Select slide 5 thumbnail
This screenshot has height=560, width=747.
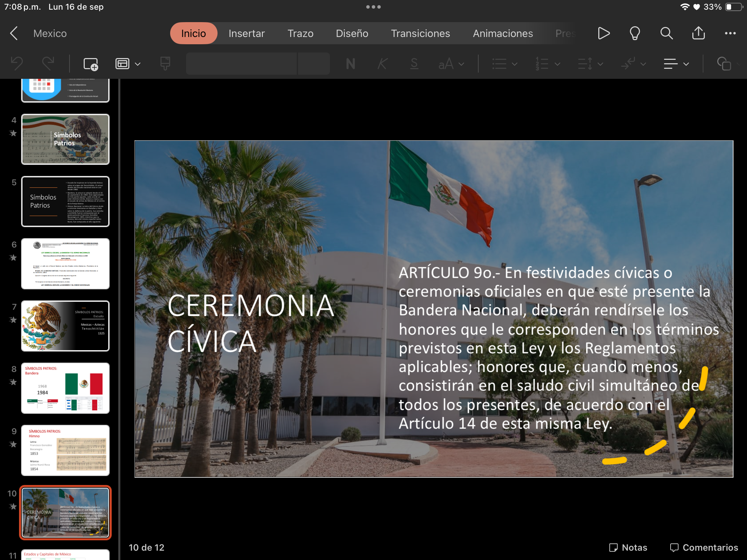pyautogui.click(x=65, y=202)
